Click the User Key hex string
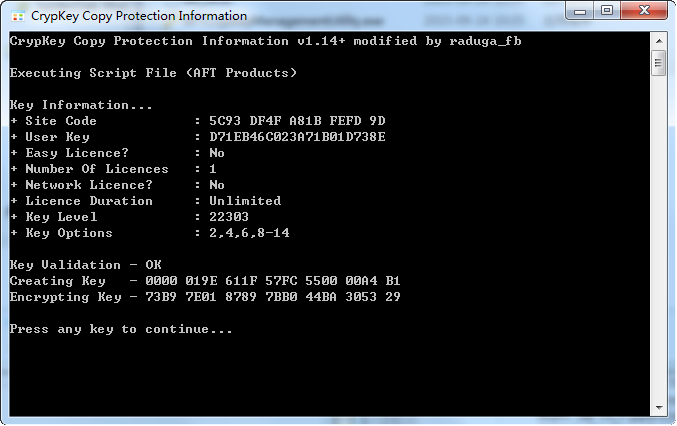The height and width of the screenshot is (426, 677). coord(297,137)
